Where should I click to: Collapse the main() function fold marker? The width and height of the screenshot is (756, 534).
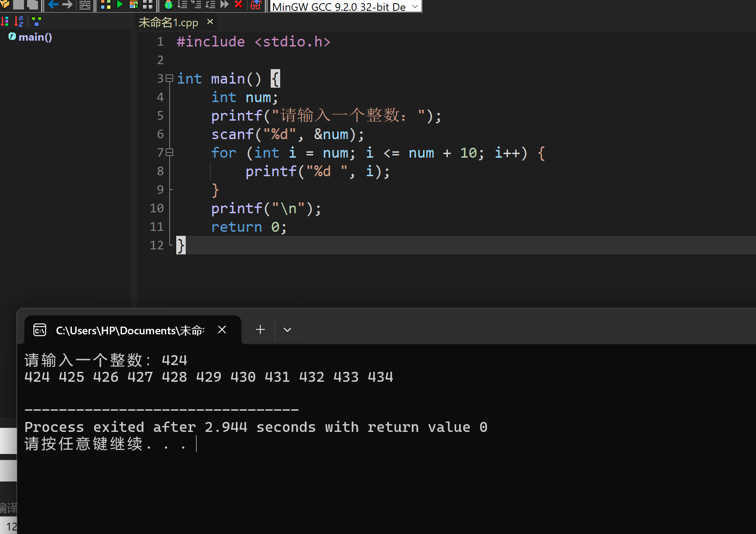pyautogui.click(x=169, y=79)
